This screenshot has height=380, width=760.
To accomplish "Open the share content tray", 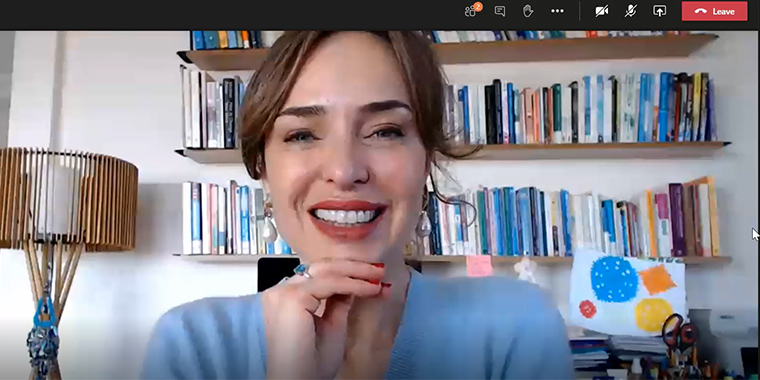I will click(x=660, y=11).
